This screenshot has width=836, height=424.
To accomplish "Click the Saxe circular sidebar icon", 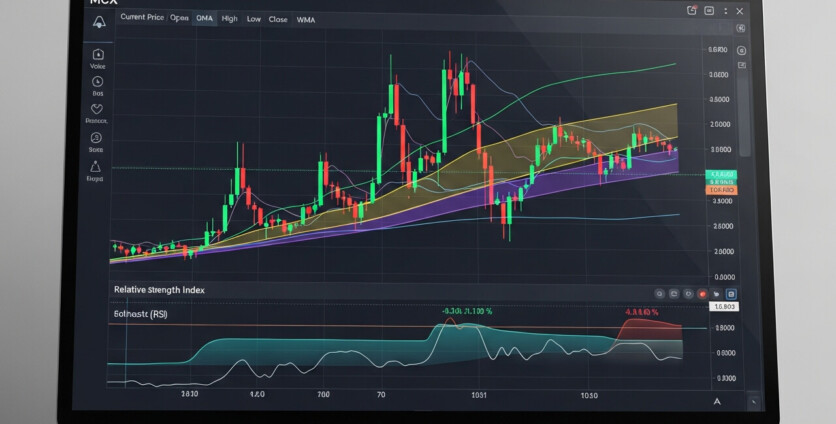I will click(96, 138).
